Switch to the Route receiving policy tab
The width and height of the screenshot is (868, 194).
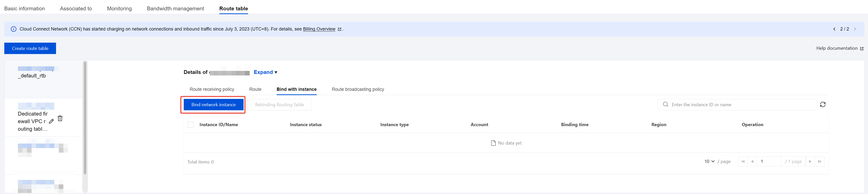212,89
